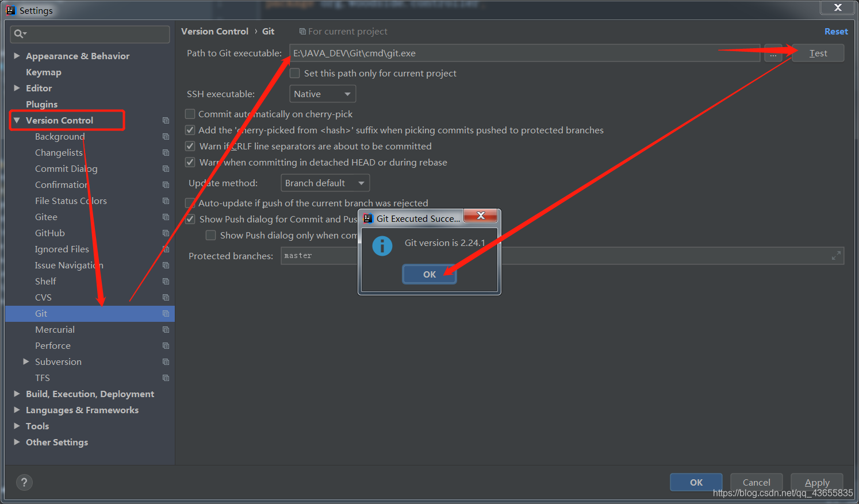Click the project-level icon beside Git
Image resolution: width=859 pixels, height=504 pixels.
(166, 314)
